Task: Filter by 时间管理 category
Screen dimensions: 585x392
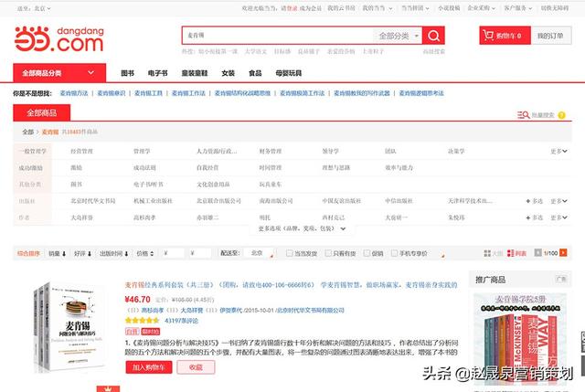Action: coord(271,168)
